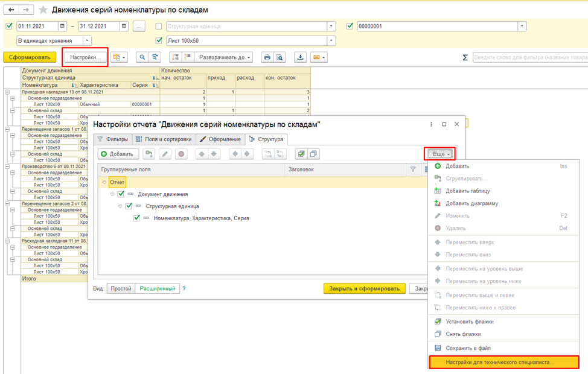Open the Разворачивать до dropdown
588x374 pixels.
224,57
